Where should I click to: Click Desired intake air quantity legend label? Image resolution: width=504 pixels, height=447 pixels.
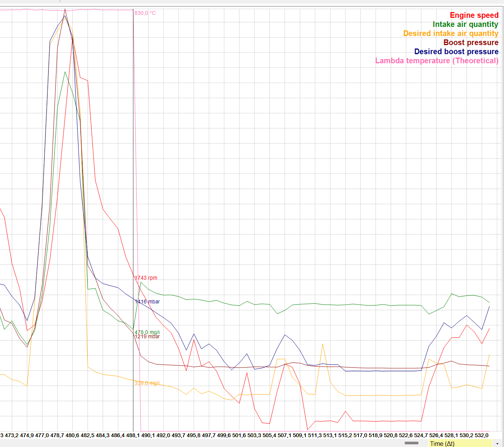pos(451,33)
